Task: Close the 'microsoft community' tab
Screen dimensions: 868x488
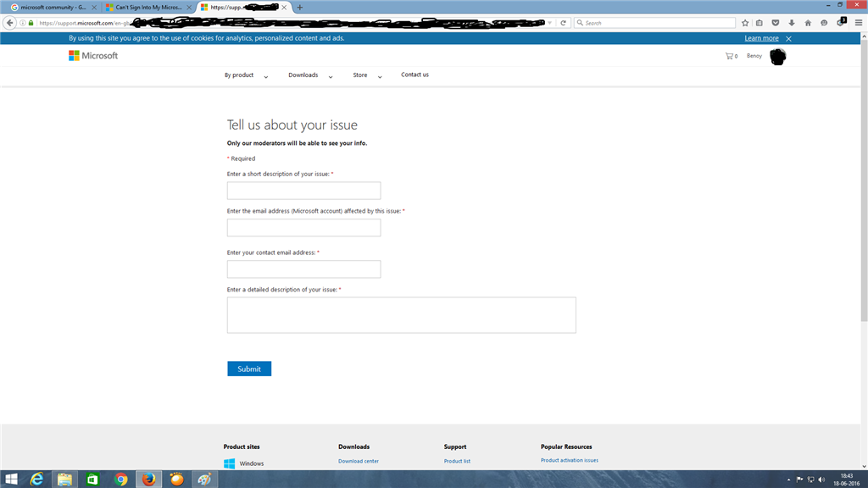Action: pos(94,7)
